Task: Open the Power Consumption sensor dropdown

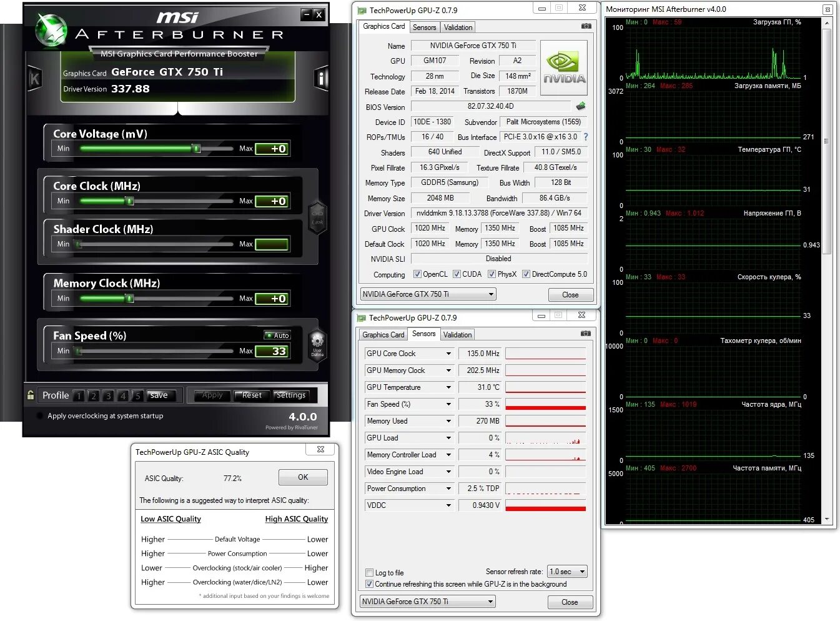Action: click(448, 489)
